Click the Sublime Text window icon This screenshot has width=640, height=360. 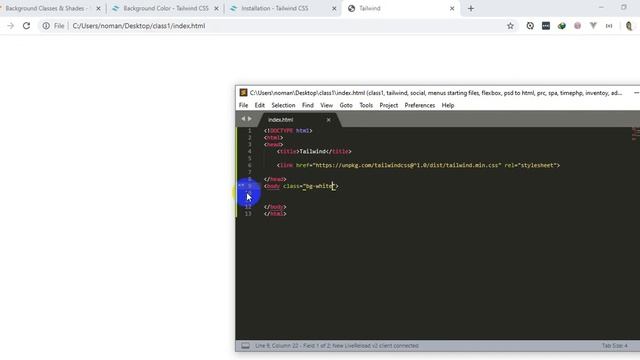tap(243, 93)
